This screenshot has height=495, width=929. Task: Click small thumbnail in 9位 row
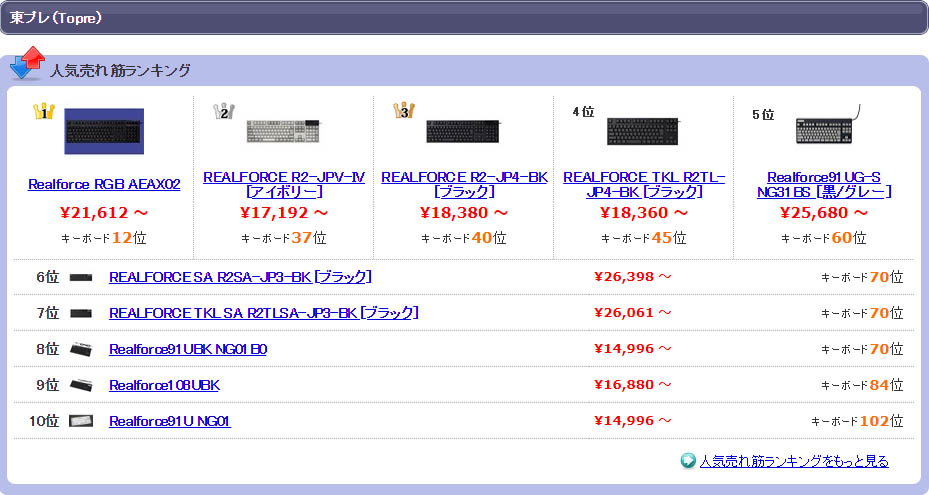(x=81, y=385)
